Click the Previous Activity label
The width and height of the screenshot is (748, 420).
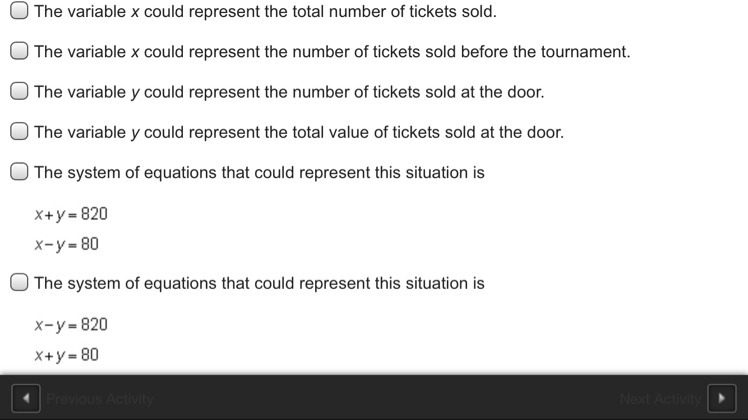coord(100,399)
